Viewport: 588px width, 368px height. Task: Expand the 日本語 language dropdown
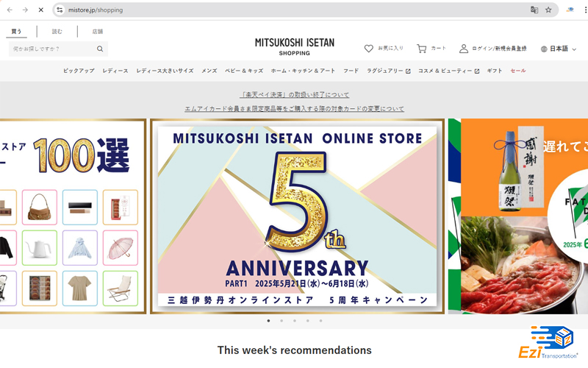click(x=563, y=49)
